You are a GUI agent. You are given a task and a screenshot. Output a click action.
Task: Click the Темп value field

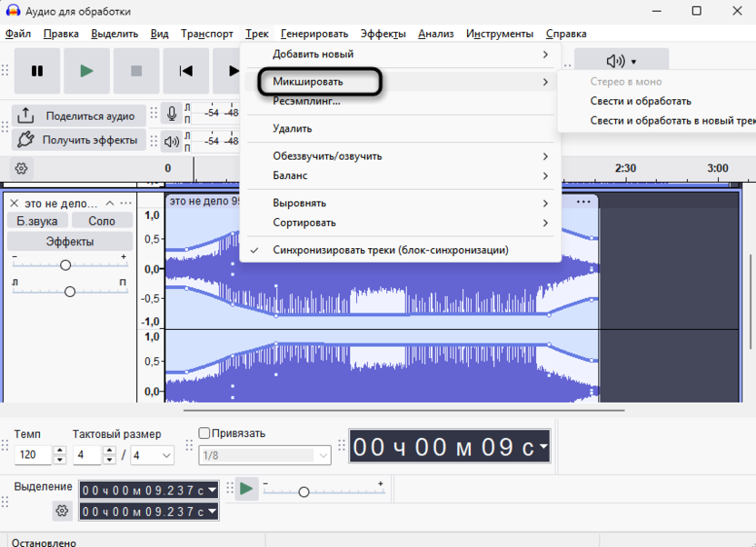[33, 455]
